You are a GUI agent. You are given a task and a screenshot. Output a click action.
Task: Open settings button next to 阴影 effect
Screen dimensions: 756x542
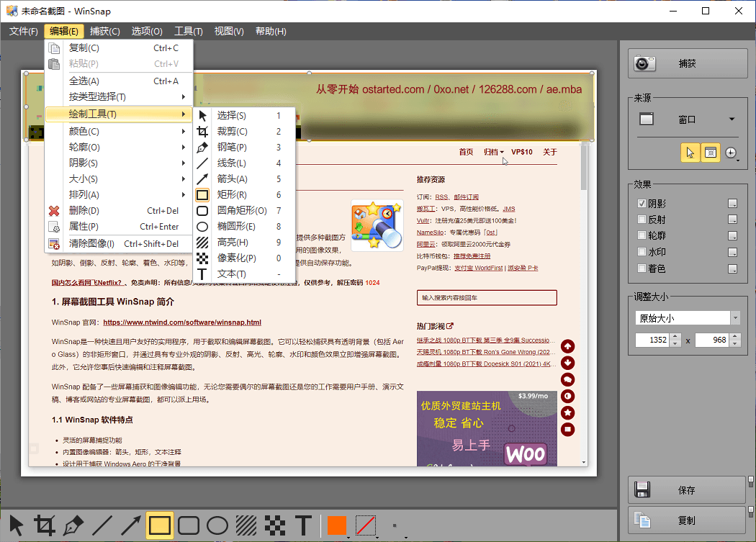click(732, 204)
